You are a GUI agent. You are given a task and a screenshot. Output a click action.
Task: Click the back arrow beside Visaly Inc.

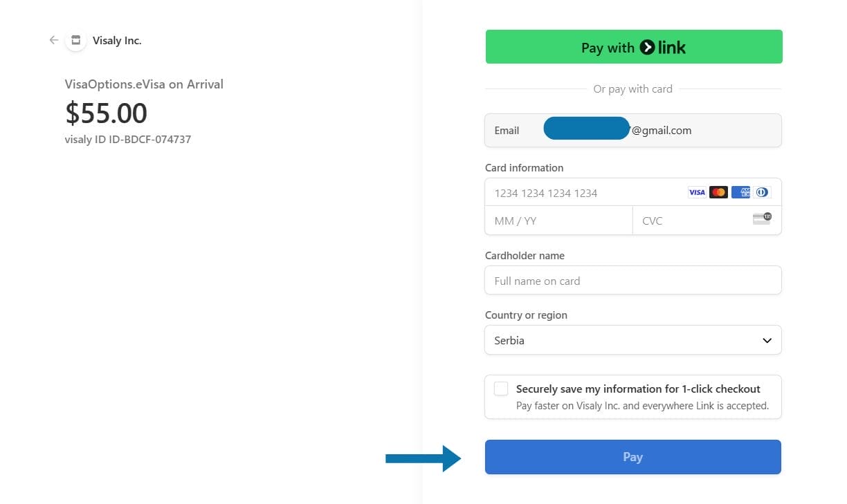pos(54,40)
